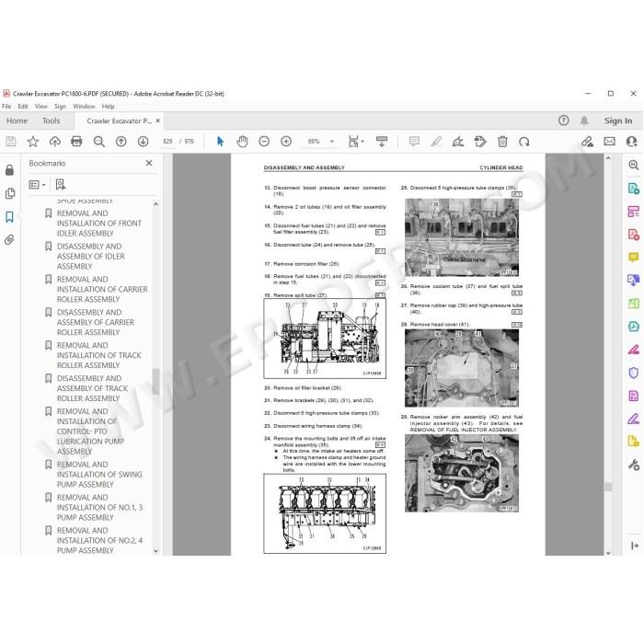Bookmark file with star icon
The image size is (644, 644).
coord(33,142)
